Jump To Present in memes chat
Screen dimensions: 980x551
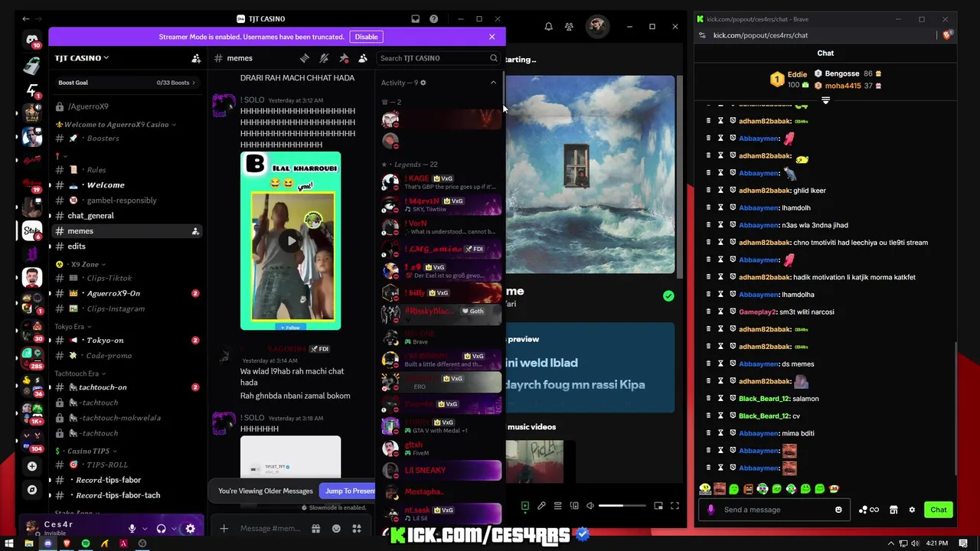click(349, 491)
